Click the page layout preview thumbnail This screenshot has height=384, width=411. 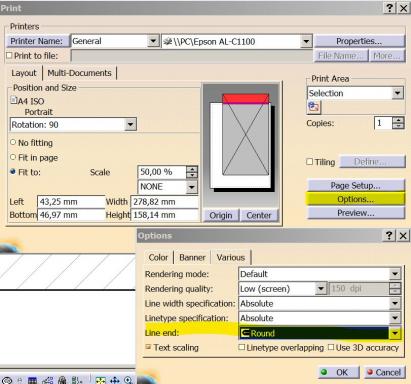241,144
